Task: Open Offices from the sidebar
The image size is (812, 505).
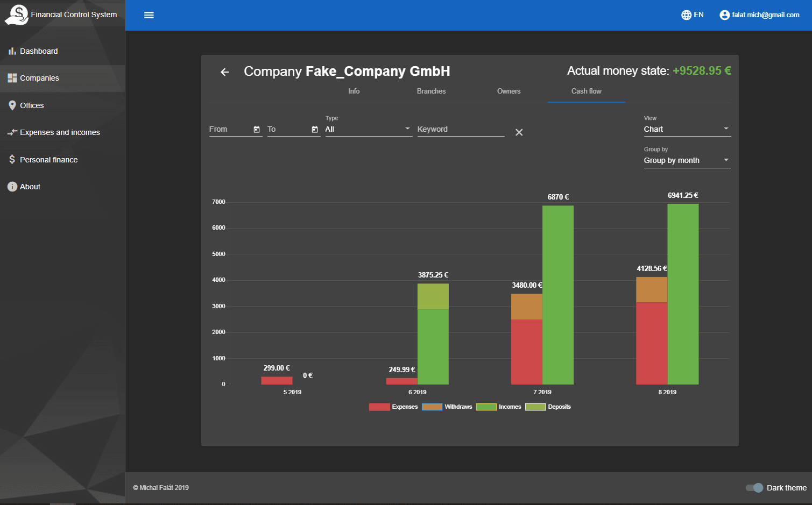Action: click(x=62, y=105)
